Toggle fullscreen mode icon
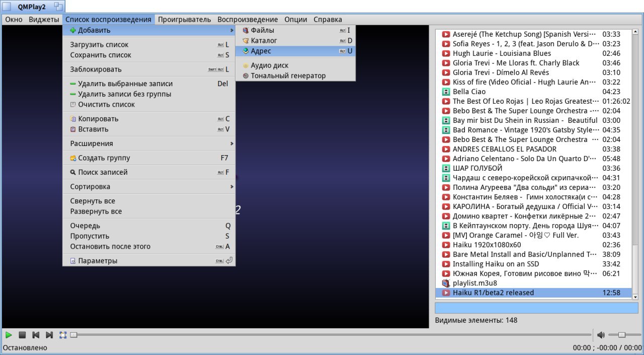 [63, 335]
